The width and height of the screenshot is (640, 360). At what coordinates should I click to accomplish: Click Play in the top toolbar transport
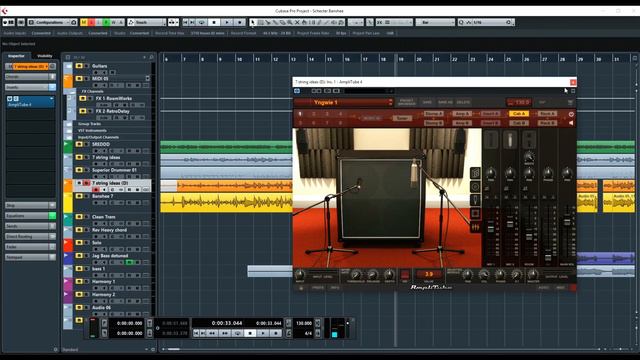[x=227, y=22]
